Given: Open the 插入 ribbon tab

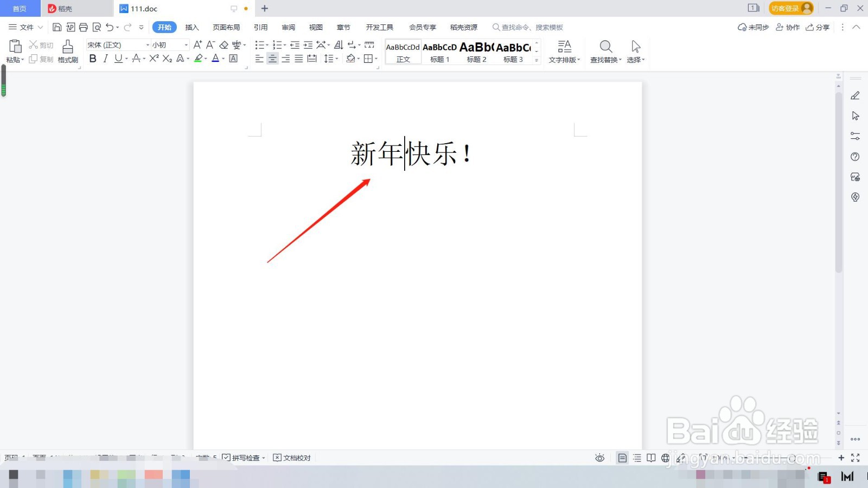Looking at the screenshot, I should pos(192,27).
